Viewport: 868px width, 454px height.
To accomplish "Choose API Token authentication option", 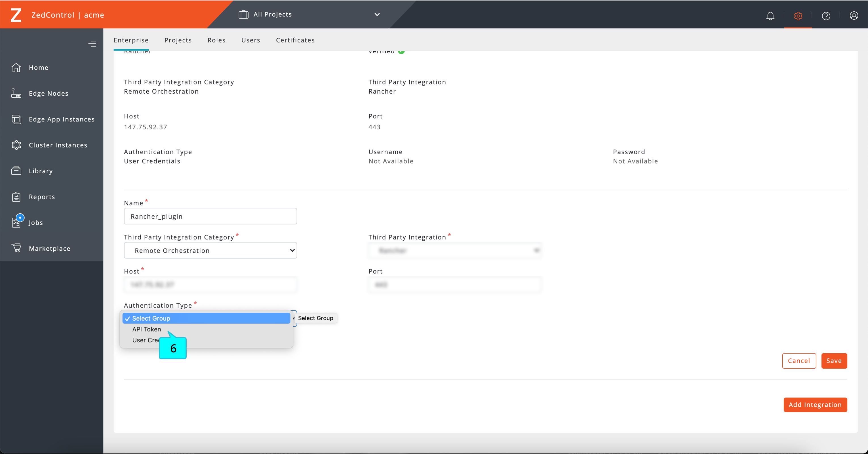I will coord(147,329).
